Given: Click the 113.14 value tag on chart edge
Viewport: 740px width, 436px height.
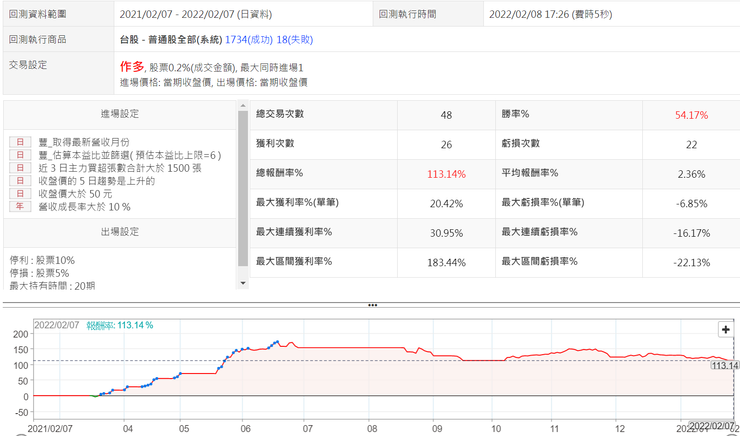Looking at the screenshot, I should click(x=724, y=366).
